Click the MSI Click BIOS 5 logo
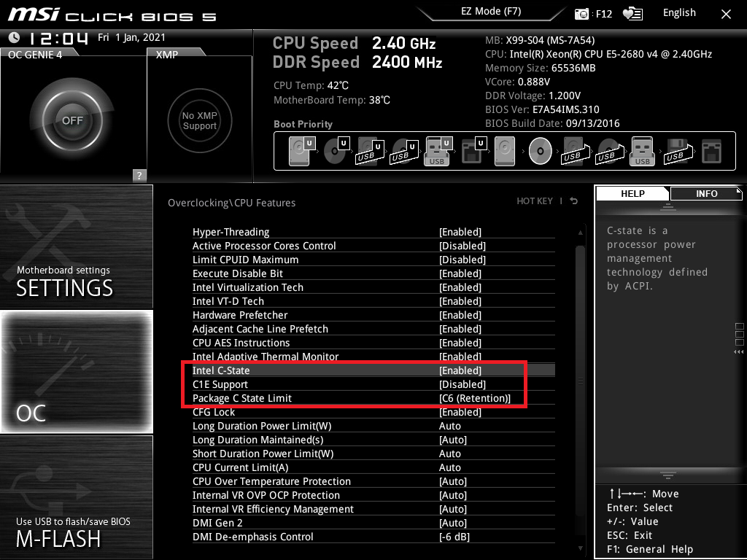 click(x=112, y=15)
